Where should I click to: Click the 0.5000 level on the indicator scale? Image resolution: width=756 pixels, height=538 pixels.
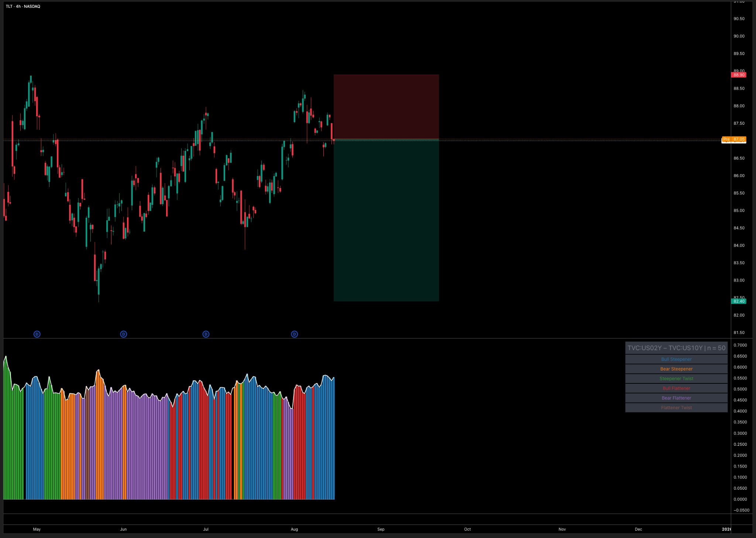pyautogui.click(x=740, y=389)
